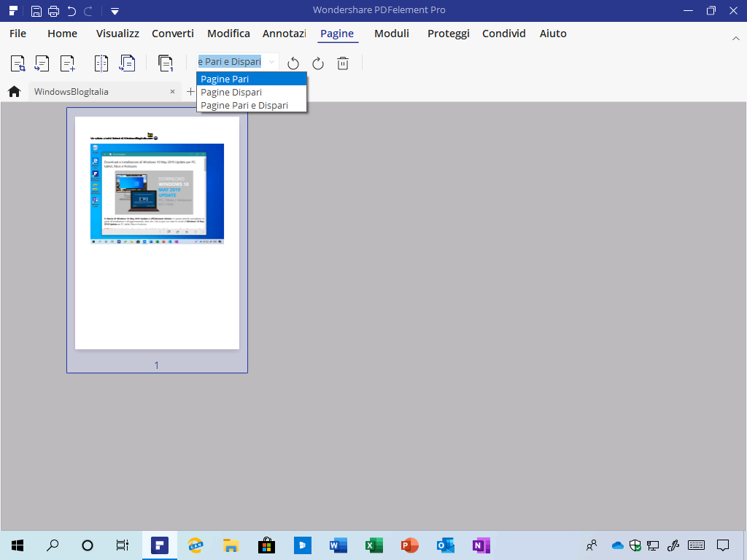Collapse the ribbon with the chevron
This screenshot has width=747, height=560.
(735, 39)
